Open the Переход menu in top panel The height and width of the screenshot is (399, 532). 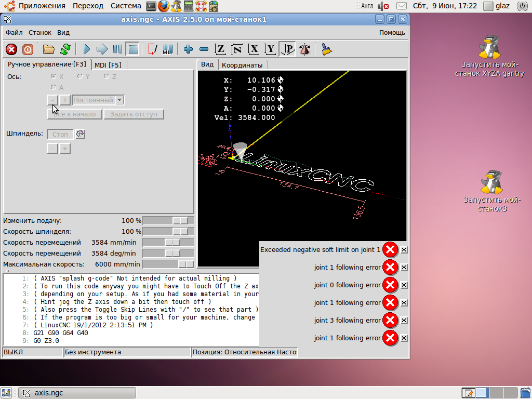88,6
